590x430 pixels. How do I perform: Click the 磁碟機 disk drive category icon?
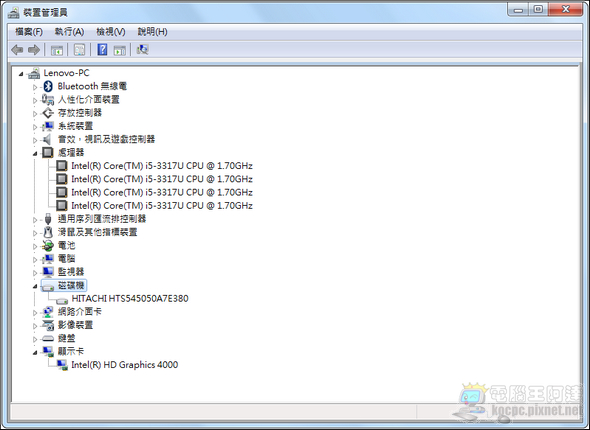[x=48, y=287]
